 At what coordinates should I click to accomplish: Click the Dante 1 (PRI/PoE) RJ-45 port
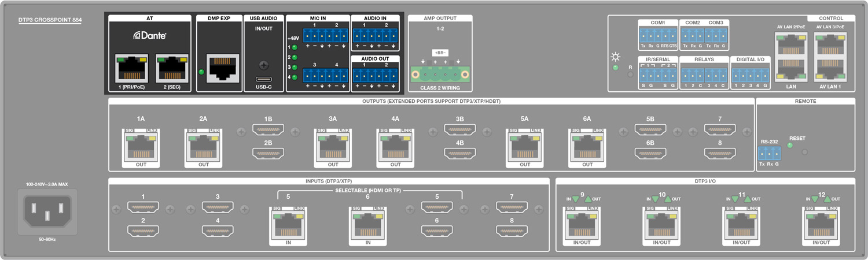point(131,69)
